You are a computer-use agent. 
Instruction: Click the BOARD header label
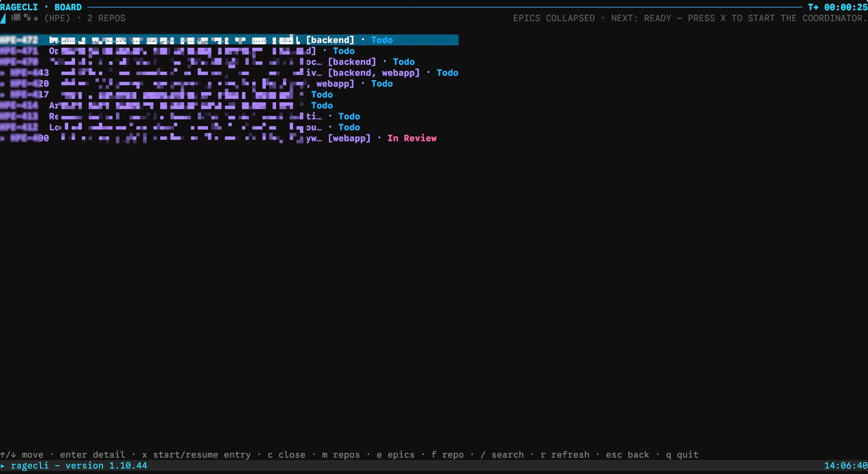[x=68, y=7]
